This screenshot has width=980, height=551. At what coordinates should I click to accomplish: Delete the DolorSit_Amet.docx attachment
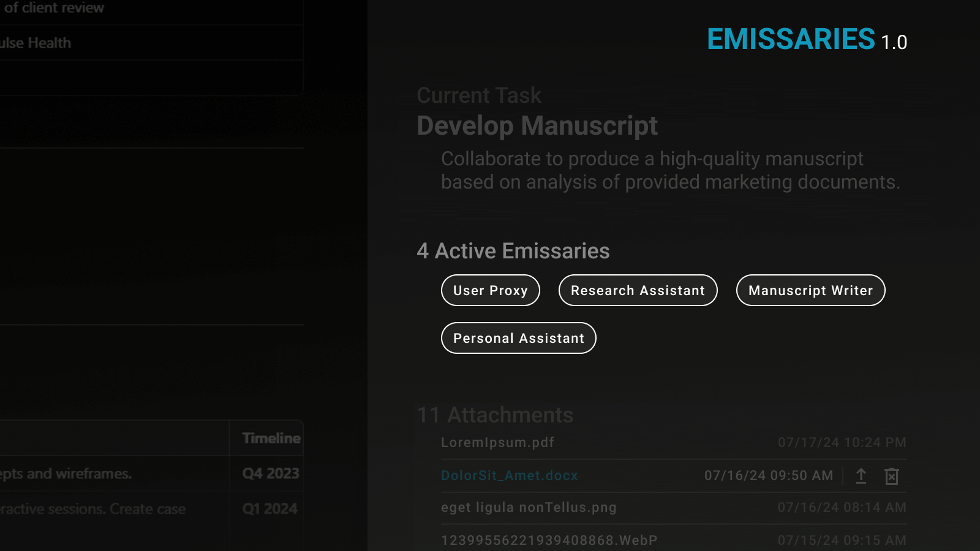[x=892, y=476]
